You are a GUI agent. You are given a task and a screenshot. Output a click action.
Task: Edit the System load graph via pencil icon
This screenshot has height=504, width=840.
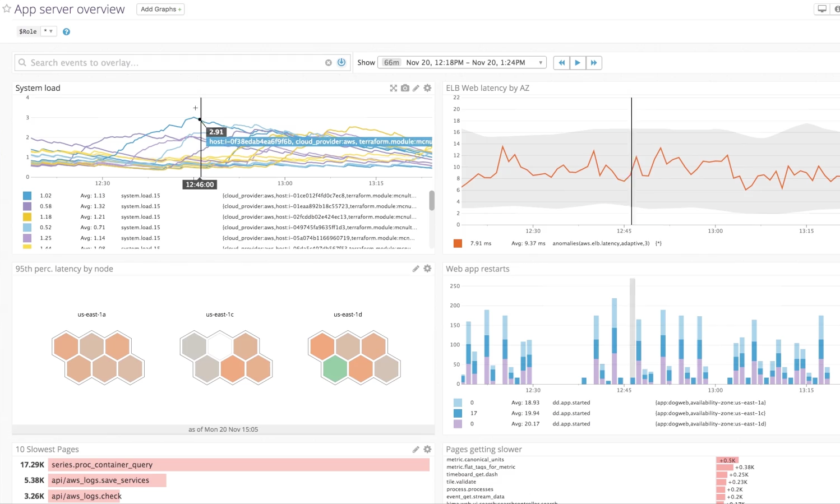(x=416, y=88)
